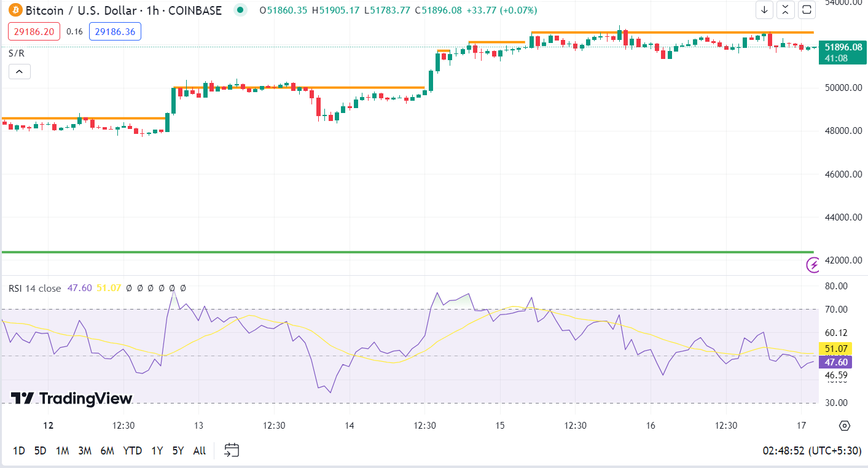Click the 44000.00 price axis label
Image resolution: width=868 pixels, height=468 pixels.
pos(842,217)
